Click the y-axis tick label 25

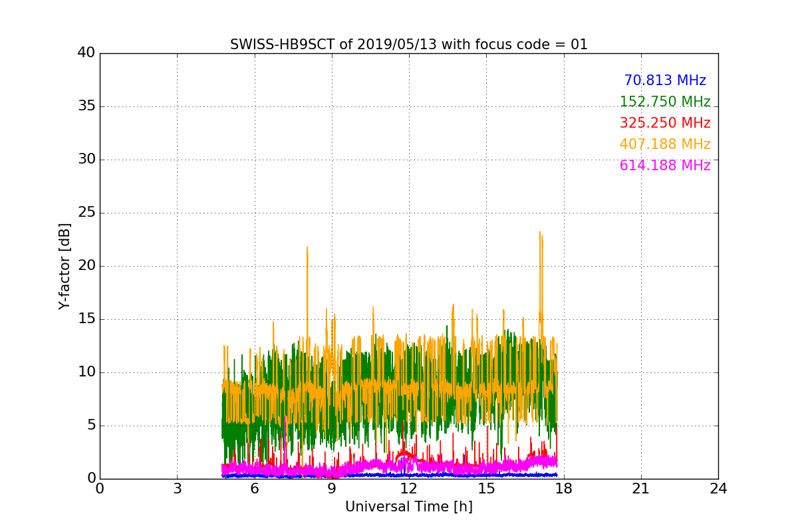[x=86, y=213]
